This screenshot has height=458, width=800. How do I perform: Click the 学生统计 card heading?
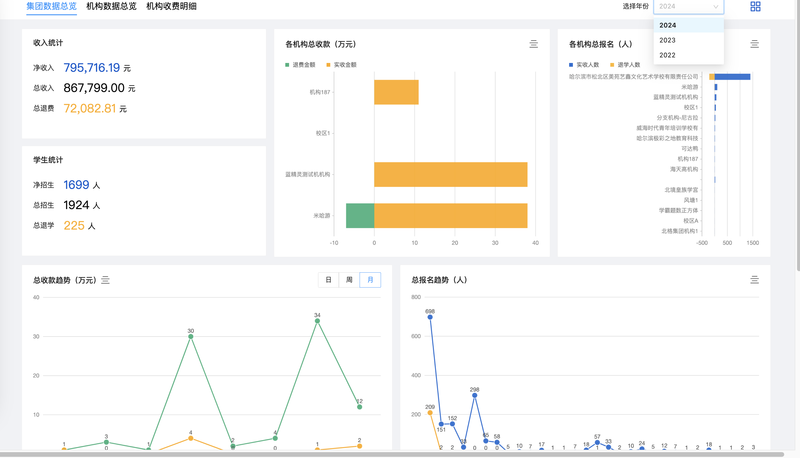[48, 160]
